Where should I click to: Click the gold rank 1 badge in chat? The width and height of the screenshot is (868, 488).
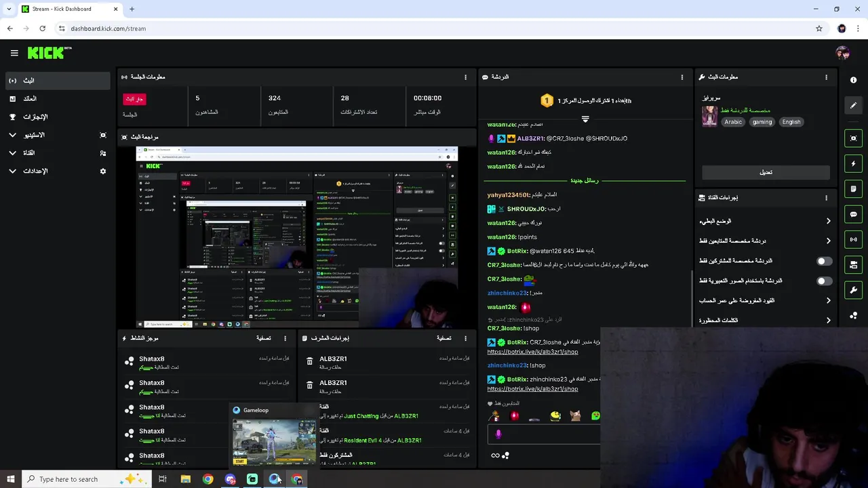tap(547, 101)
